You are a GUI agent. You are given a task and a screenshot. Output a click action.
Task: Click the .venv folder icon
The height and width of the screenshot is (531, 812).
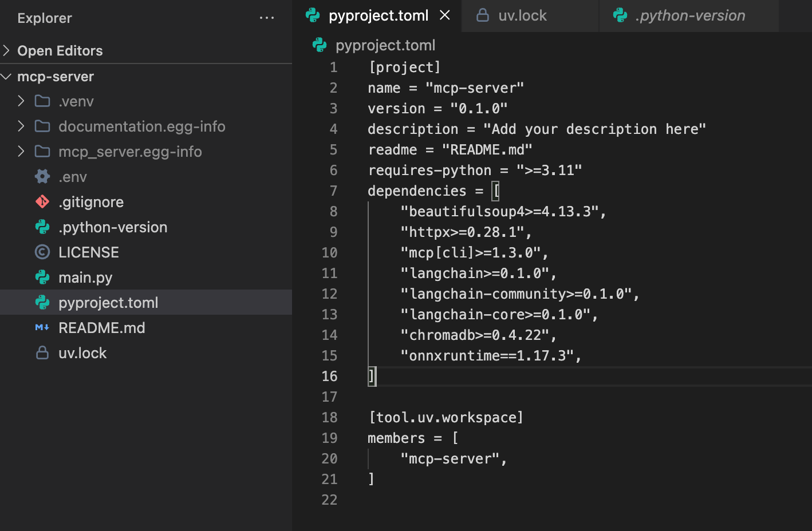(x=42, y=101)
